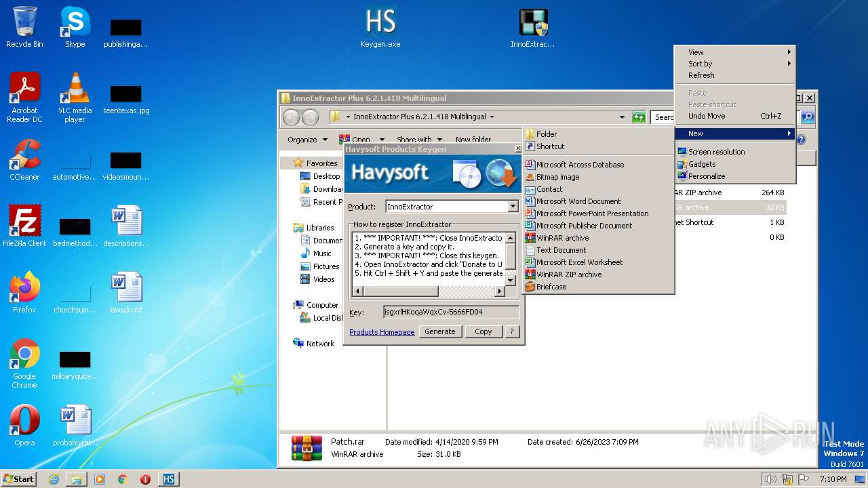The height and width of the screenshot is (488, 868).
Task: Create new Microsoft Word Document from submenu
Action: (x=599, y=201)
